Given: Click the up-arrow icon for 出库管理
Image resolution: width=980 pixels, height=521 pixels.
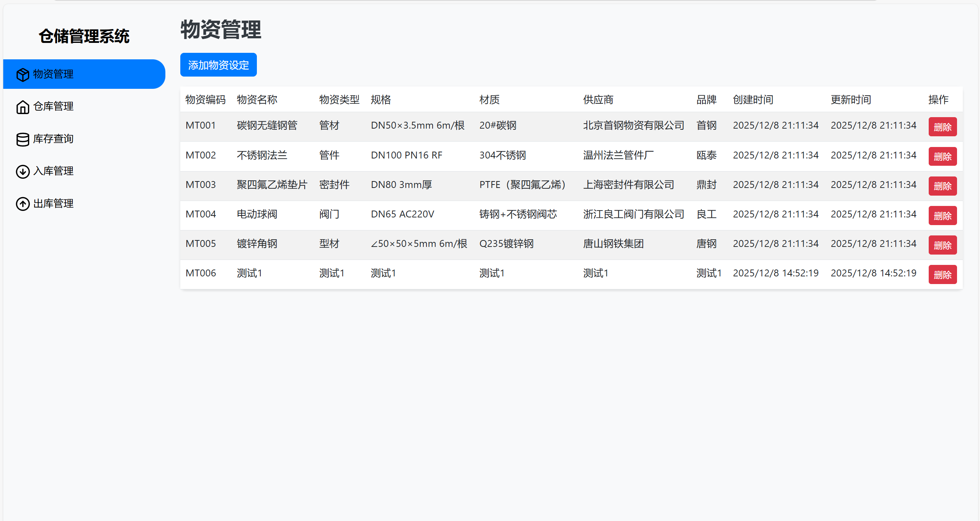Looking at the screenshot, I should coord(23,204).
